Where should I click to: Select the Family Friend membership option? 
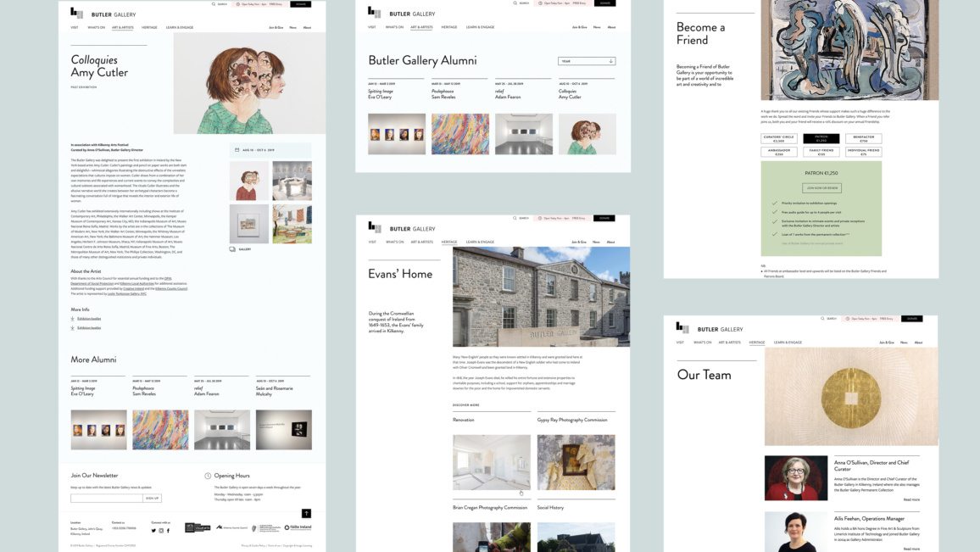point(821,152)
